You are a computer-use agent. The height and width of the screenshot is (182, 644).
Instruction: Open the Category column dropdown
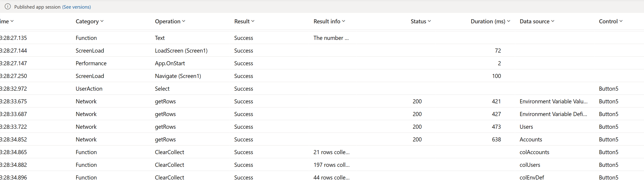click(102, 21)
